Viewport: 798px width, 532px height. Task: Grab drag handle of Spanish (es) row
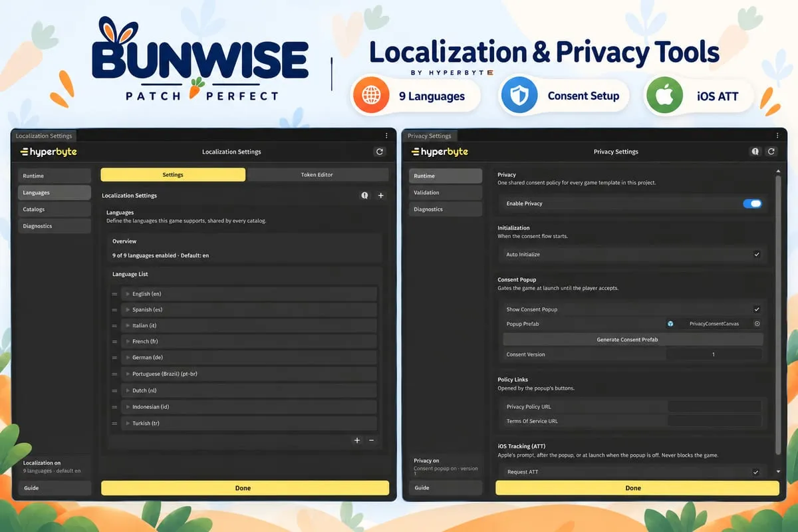pyautogui.click(x=114, y=310)
